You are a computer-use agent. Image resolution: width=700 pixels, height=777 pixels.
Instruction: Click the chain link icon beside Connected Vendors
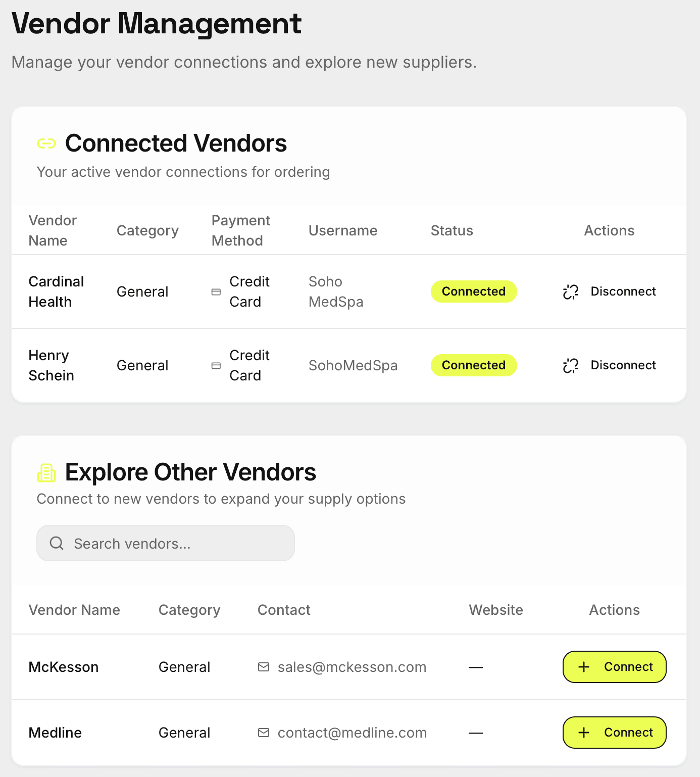47,143
